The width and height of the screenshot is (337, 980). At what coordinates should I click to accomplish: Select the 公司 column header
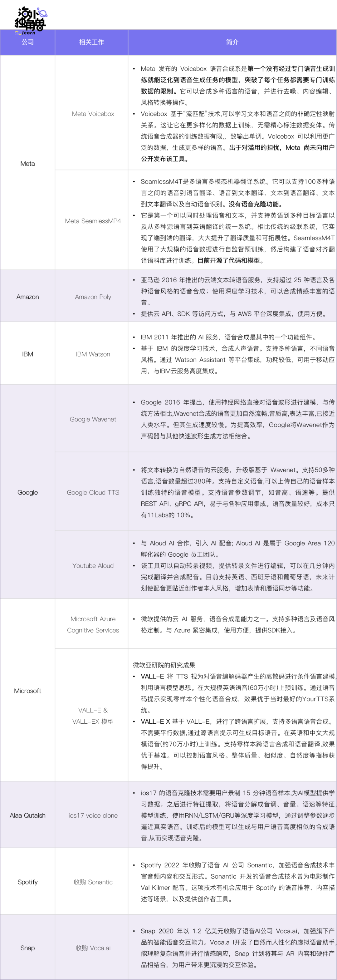click(x=27, y=42)
